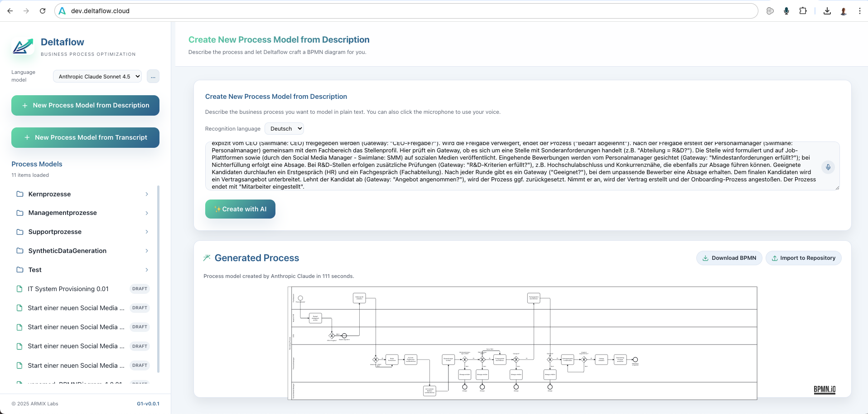Expand the SyntheticDataGeneration folder

click(x=82, y=251)
